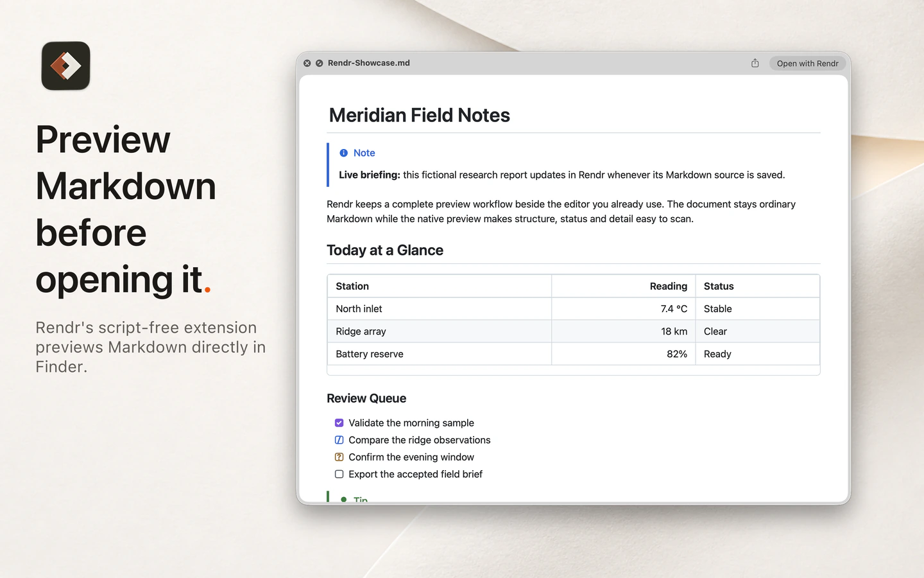The image size is (924, 578).
Task: Click the 82% reading value
Action: pos(677,354)
